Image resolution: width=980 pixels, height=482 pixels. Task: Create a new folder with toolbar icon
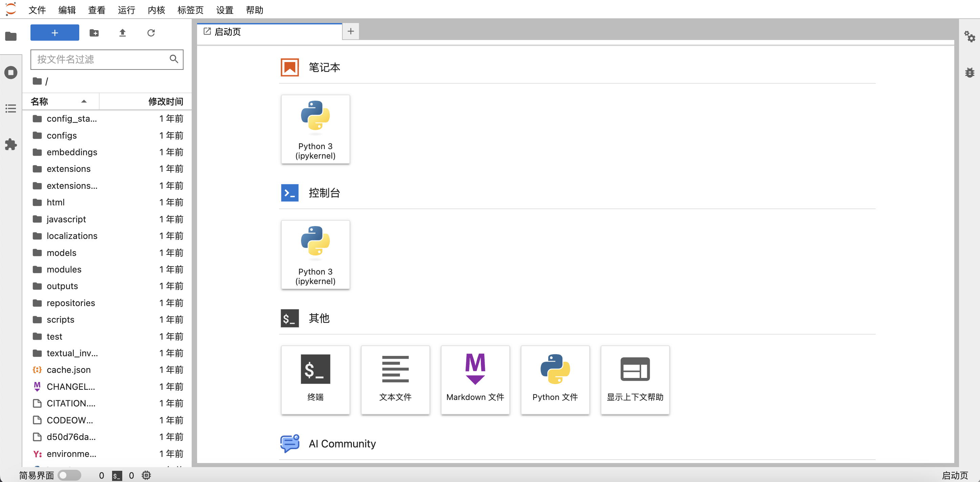94,33
